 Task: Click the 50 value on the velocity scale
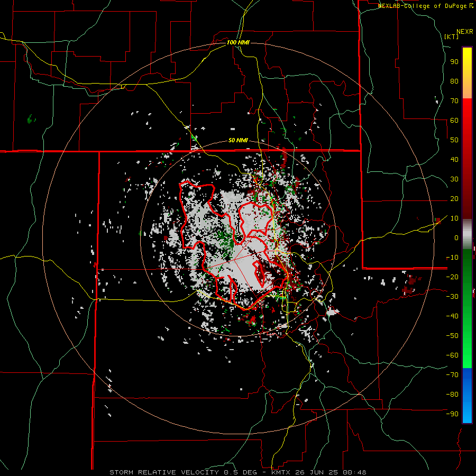pos(454,140)
